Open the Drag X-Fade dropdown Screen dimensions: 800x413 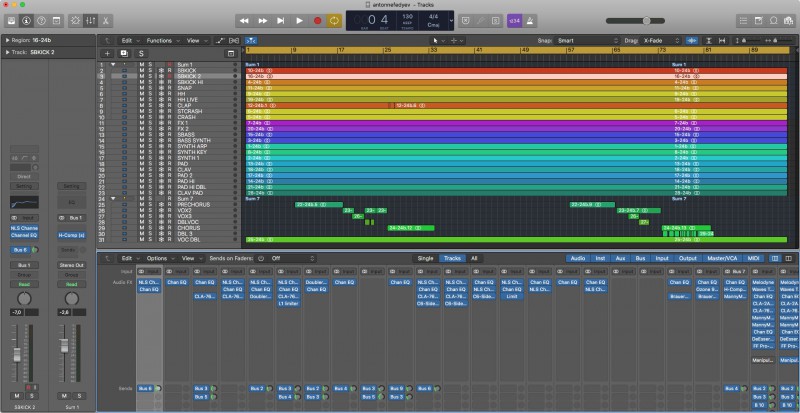coord(656,40)
